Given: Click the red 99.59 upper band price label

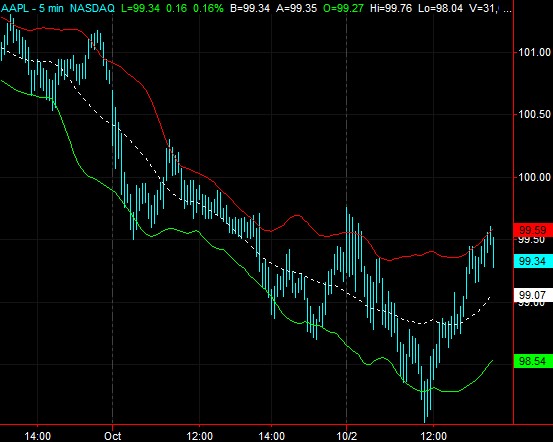Looking at the screenshot, I should [533, 230].
